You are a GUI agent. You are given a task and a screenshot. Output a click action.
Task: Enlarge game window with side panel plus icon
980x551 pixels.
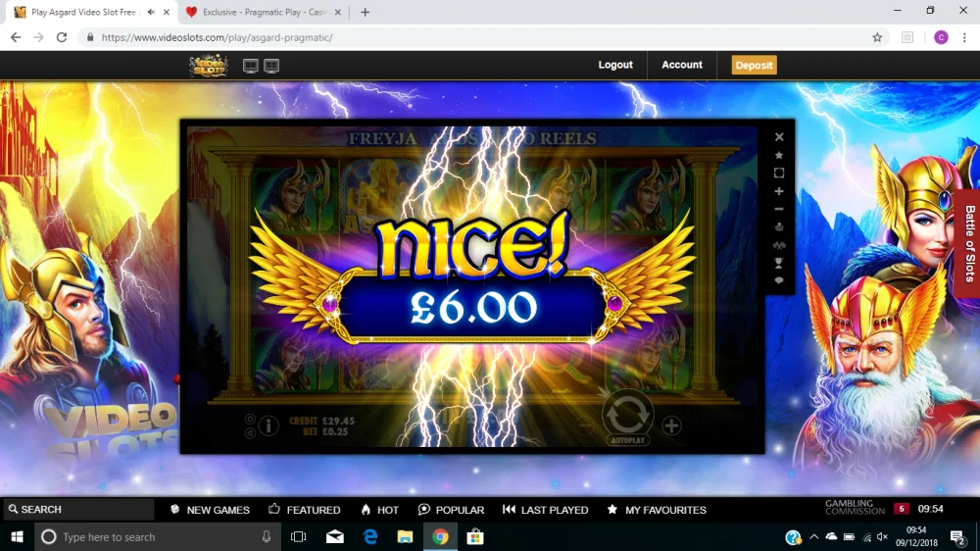779,191
